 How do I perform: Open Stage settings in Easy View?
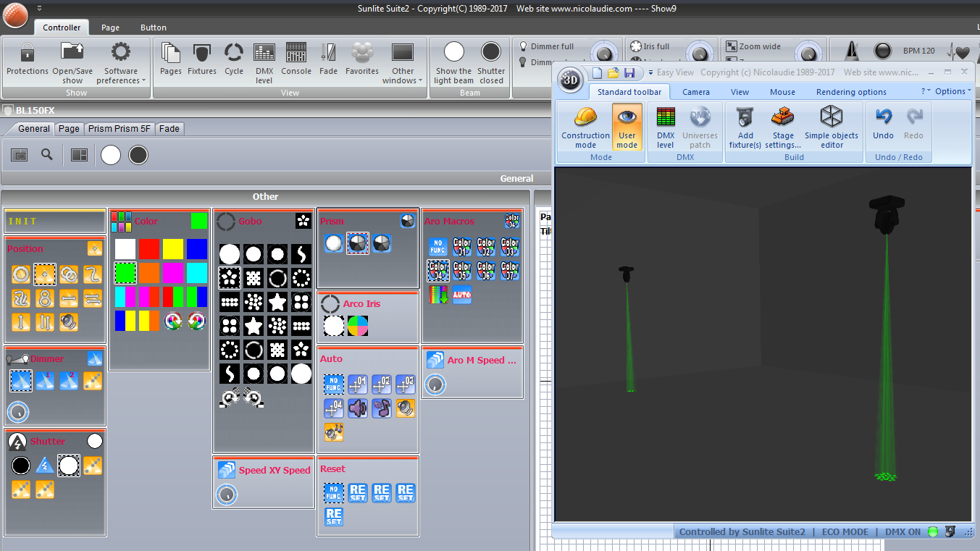783,127
